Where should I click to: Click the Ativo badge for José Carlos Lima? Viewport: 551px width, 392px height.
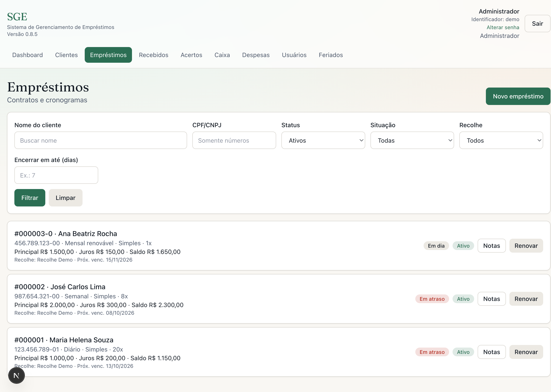[463, 299]
